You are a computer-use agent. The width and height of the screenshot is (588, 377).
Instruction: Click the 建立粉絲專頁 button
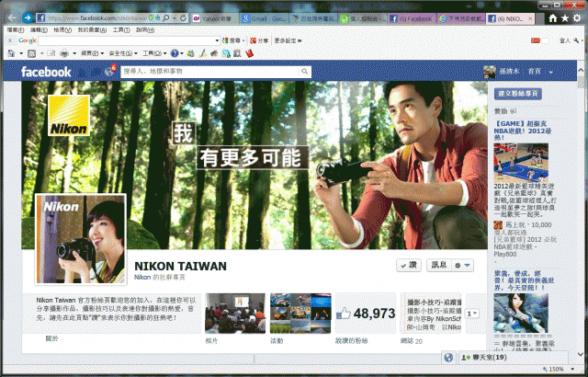coord(518,94)
